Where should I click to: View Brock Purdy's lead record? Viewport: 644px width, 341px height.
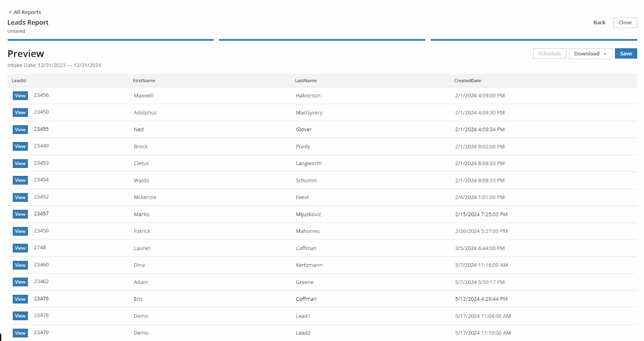(20, 147)
